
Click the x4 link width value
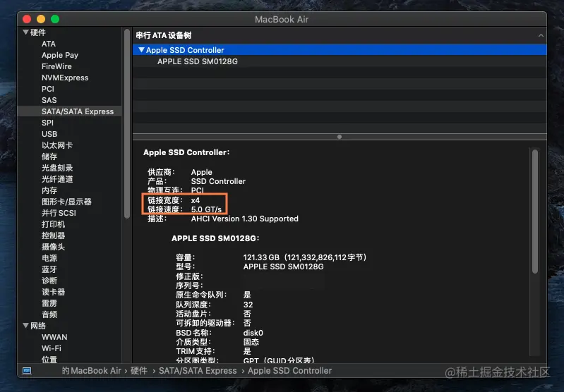click(x=196, y=200)
